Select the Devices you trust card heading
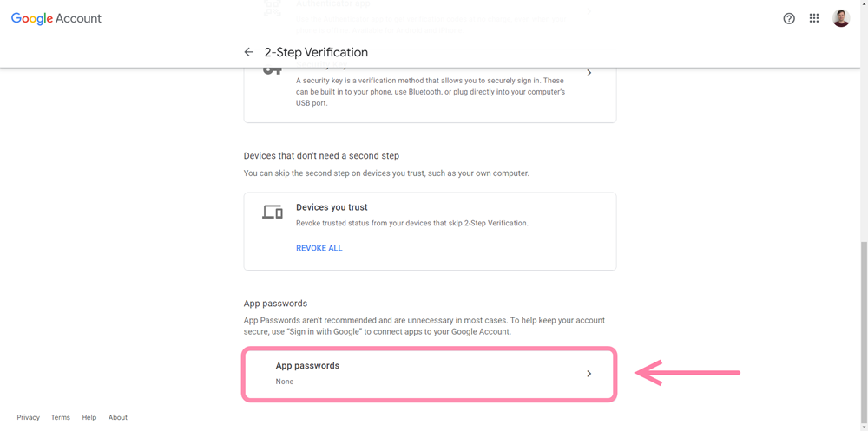868x431 pixels. pos(332,207)
